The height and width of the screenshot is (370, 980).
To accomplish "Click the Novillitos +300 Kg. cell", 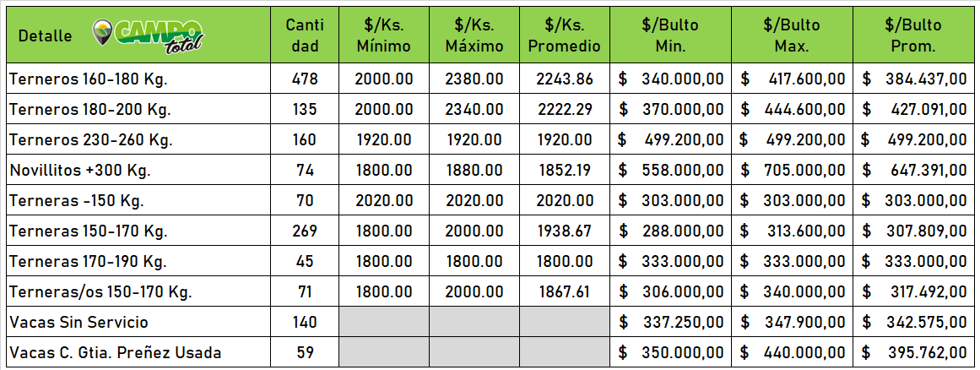I will tap(80, 171).
